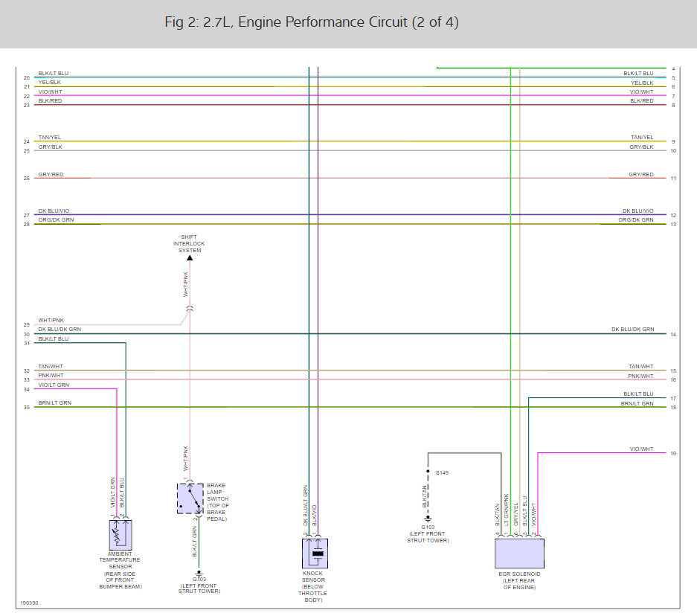Click the 'GRY/RED' label at line 11

[x=641, y=175]
